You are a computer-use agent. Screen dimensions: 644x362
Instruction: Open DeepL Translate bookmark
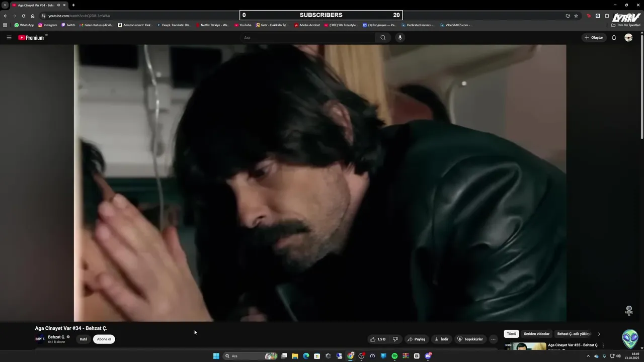click(174, 25)
